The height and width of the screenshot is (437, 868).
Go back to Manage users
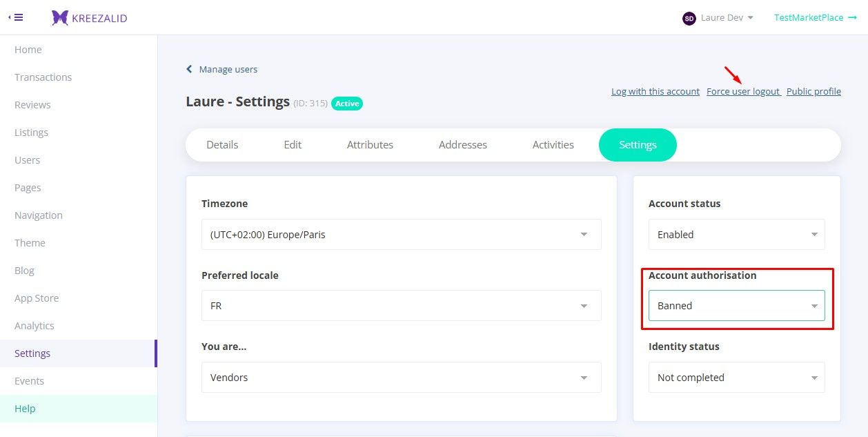(221, 69)
